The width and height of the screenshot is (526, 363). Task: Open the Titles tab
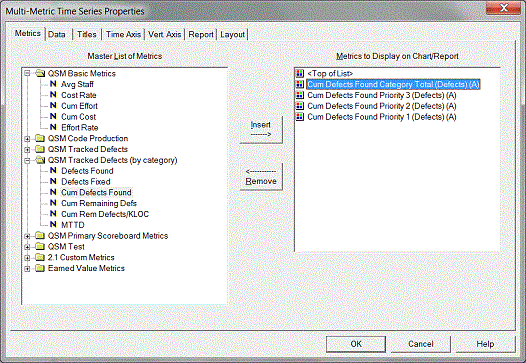(87, 34)
